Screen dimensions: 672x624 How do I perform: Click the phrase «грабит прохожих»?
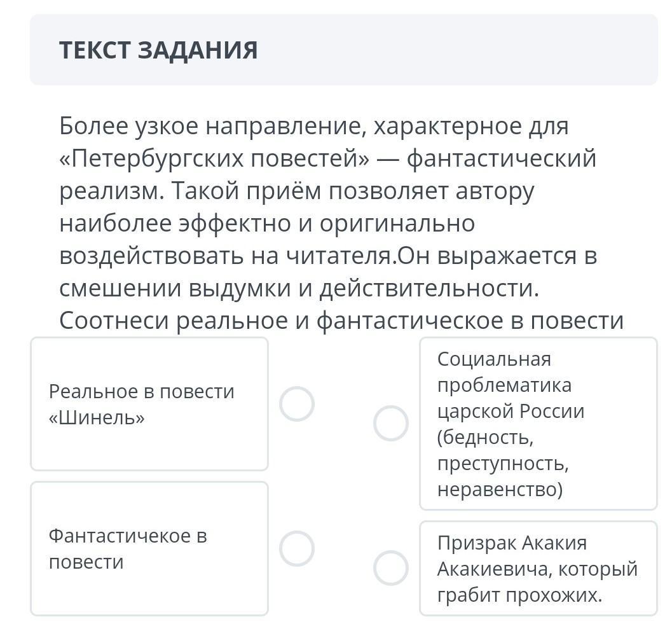click(519, 595)
